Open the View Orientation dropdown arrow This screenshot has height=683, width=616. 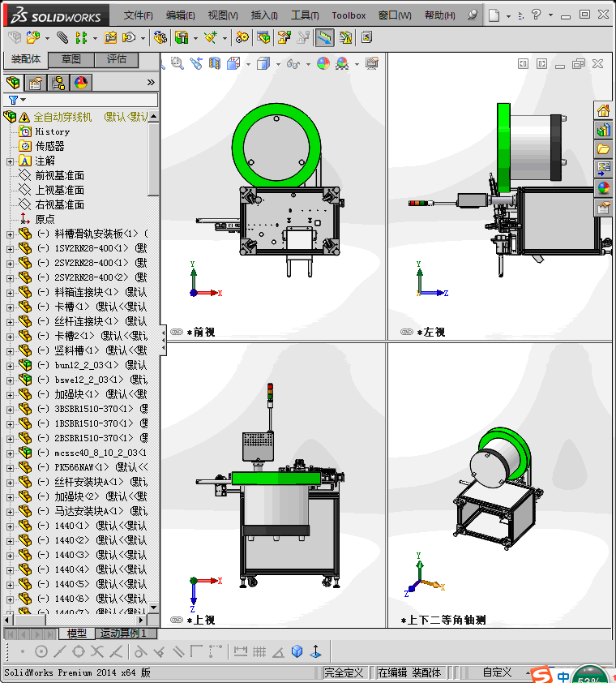click(248, 64)
